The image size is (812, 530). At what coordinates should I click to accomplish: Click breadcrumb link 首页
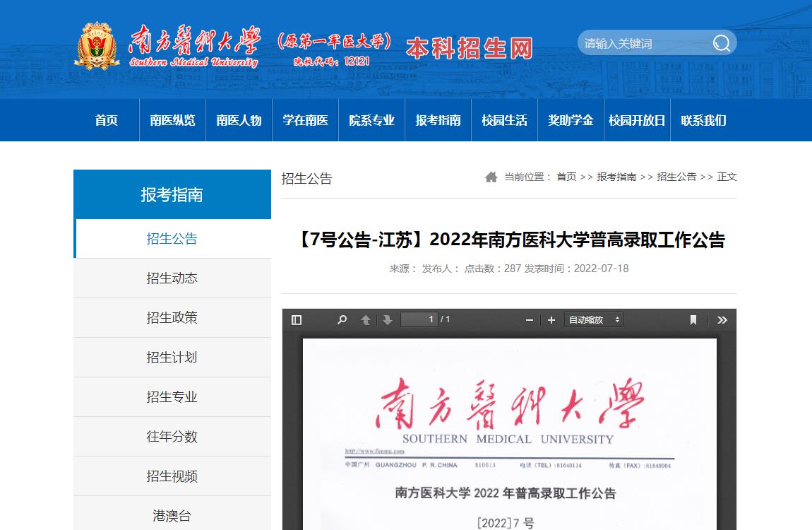pos(566,177)
